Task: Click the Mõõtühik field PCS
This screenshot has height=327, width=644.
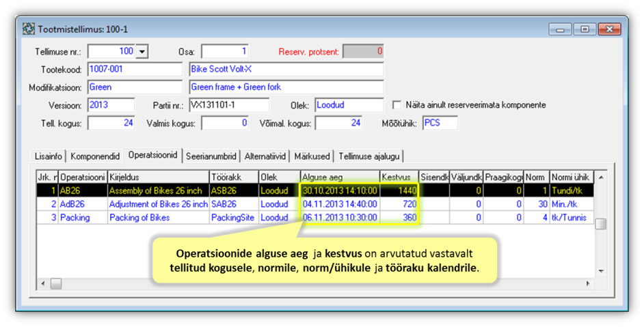Action: point(440,123)
